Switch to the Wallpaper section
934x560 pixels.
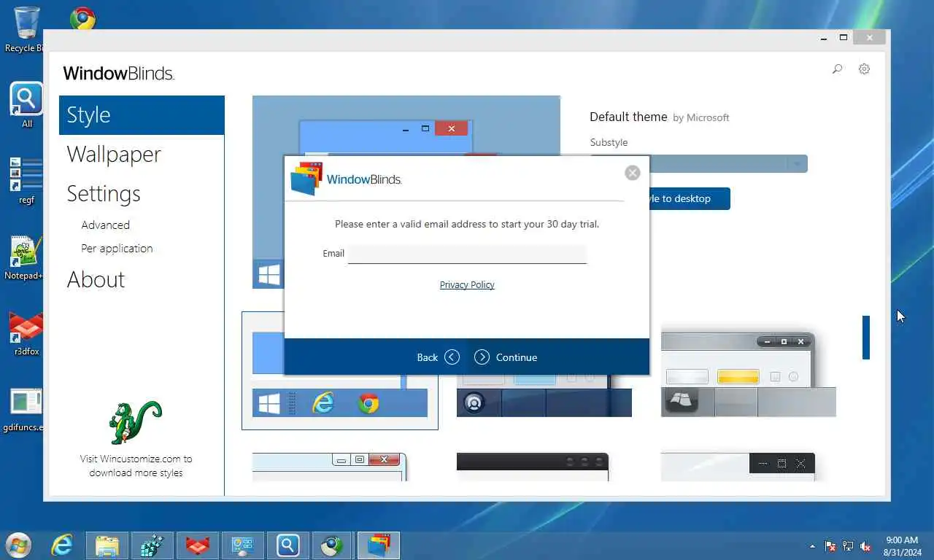tap(114, 155)
